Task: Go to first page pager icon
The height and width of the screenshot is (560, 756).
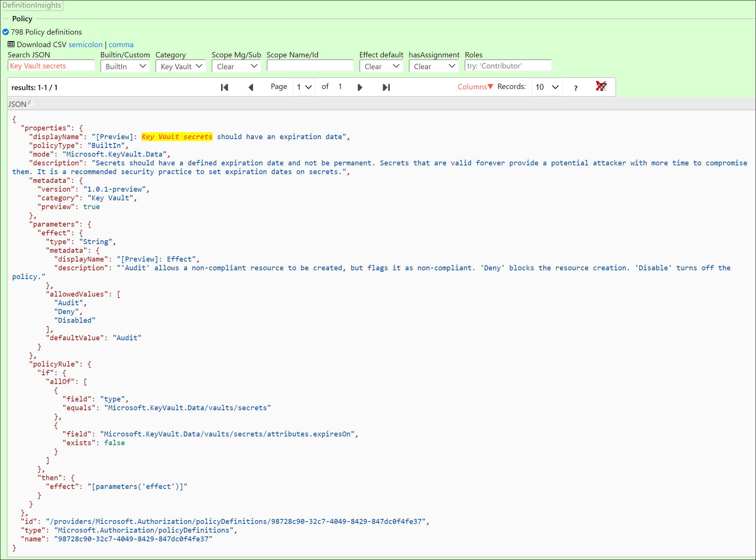Action: pos(225,87)
